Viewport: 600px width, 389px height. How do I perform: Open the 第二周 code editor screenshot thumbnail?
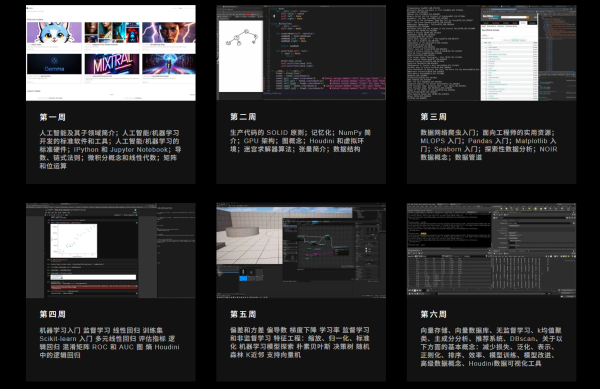pos(301,53)
